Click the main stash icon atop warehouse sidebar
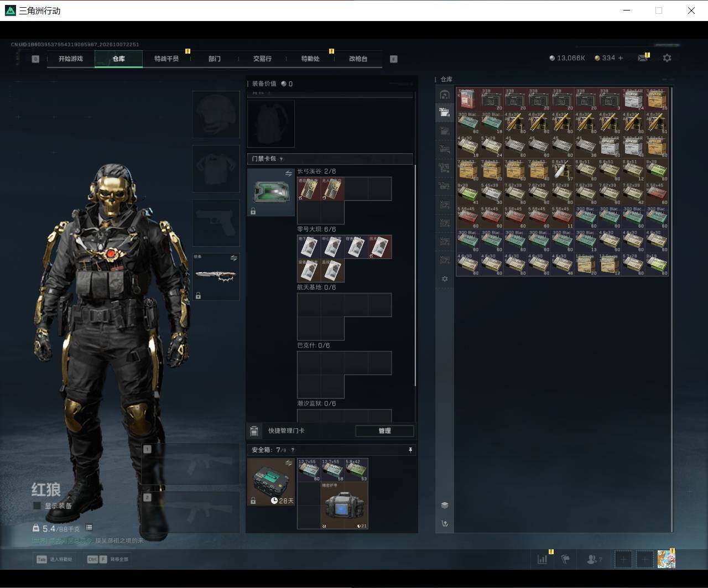The image size is (708, 588). 444,94
